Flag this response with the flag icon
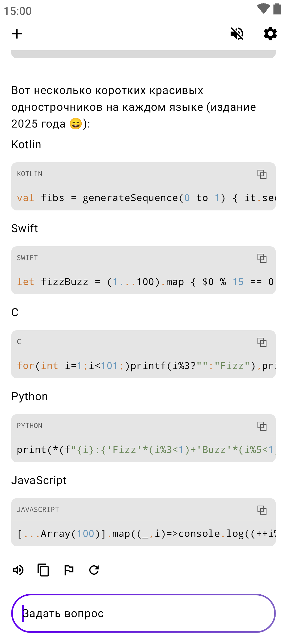 point(69,570)
